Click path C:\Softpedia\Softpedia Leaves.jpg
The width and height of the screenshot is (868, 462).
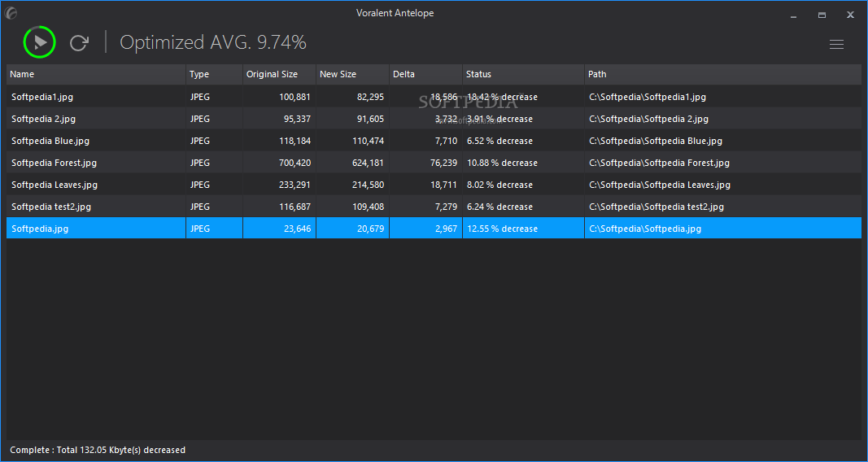click(660, 185)
